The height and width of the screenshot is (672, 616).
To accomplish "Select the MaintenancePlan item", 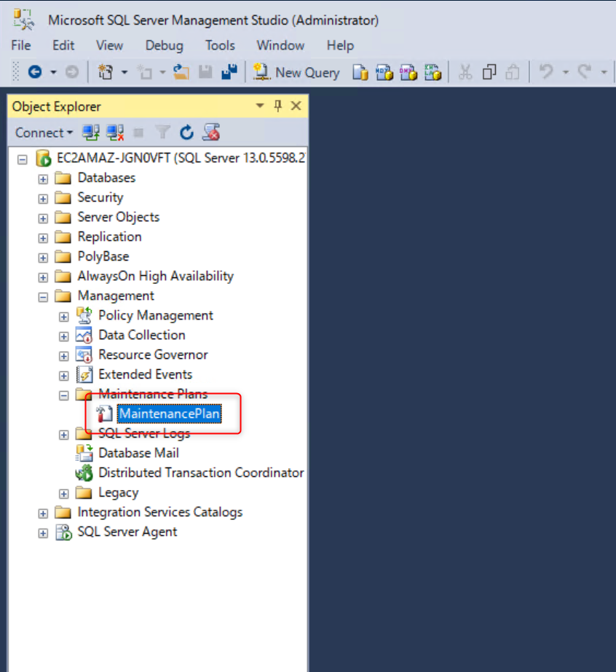I will tap(170, 414).
